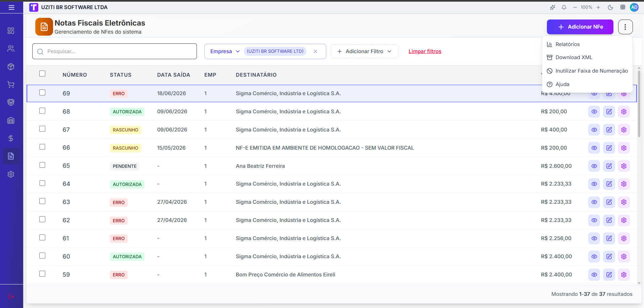644x308 pixels.
Task: Select the checkbox for NFe 66
Action: point(42,147)
